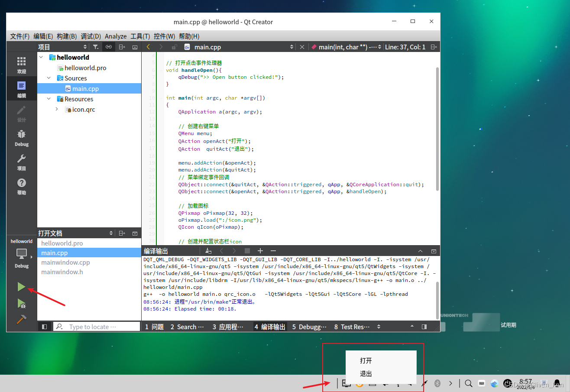Viewport: 570px width, 392px height.
Task: Go forward in editor navigation history
Action: coord(161,47)
